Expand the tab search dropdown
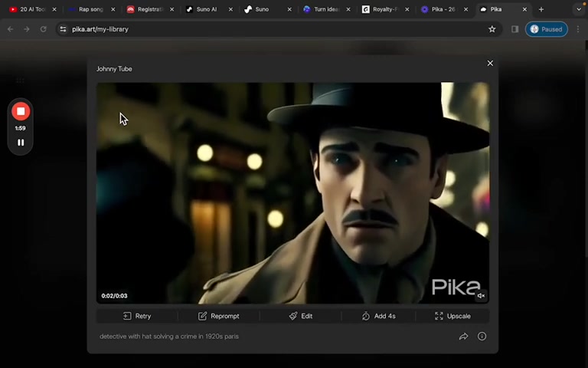The image size is (588, 368). pos(579,9)
